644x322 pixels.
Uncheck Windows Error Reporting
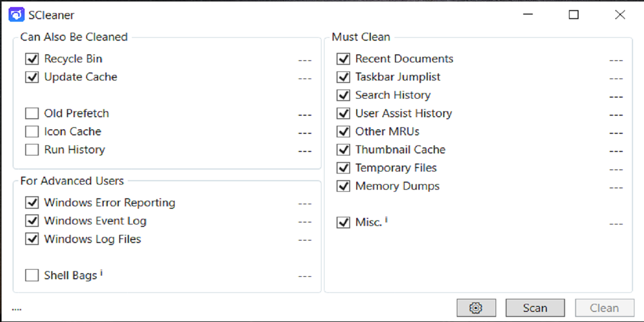click(32, 202)
